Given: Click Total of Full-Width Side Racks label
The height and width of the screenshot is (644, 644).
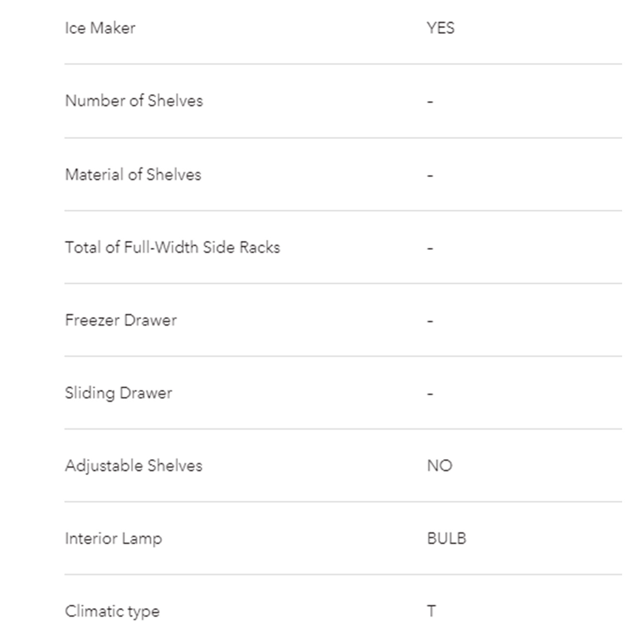Looking at the screenshot, I should (173, 248).
